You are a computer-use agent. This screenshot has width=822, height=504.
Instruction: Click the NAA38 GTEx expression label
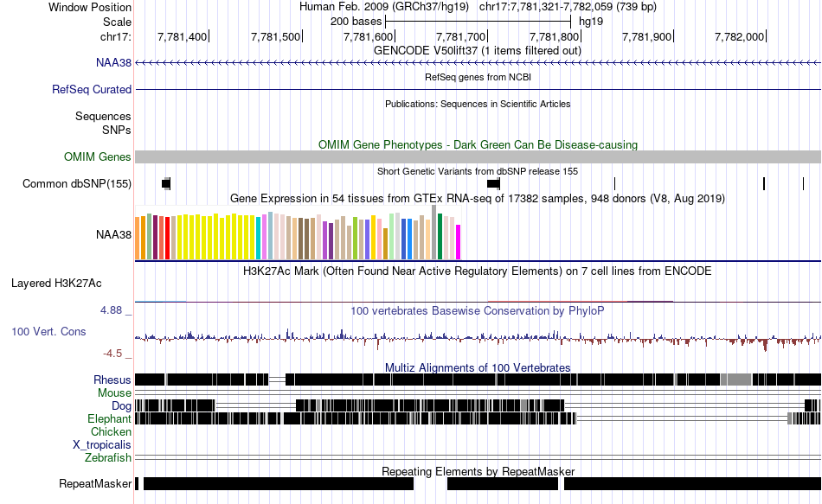point(113,235)
